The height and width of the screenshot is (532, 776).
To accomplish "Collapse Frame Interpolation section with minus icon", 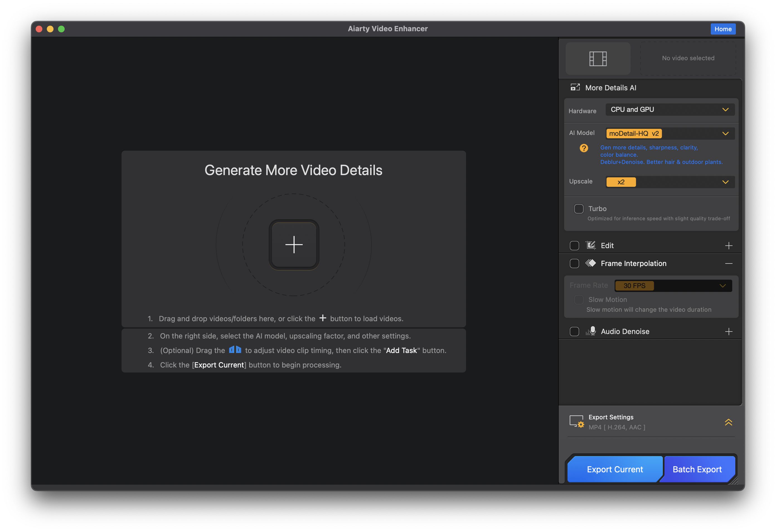I will [x=729, y=263].
